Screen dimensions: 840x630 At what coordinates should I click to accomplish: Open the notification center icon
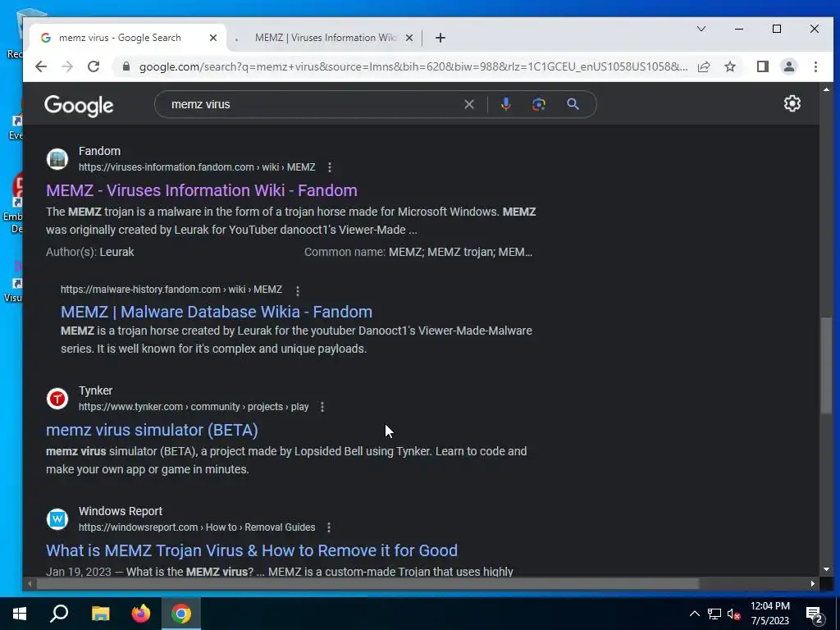pyautogui.click(x=815, y=614)
